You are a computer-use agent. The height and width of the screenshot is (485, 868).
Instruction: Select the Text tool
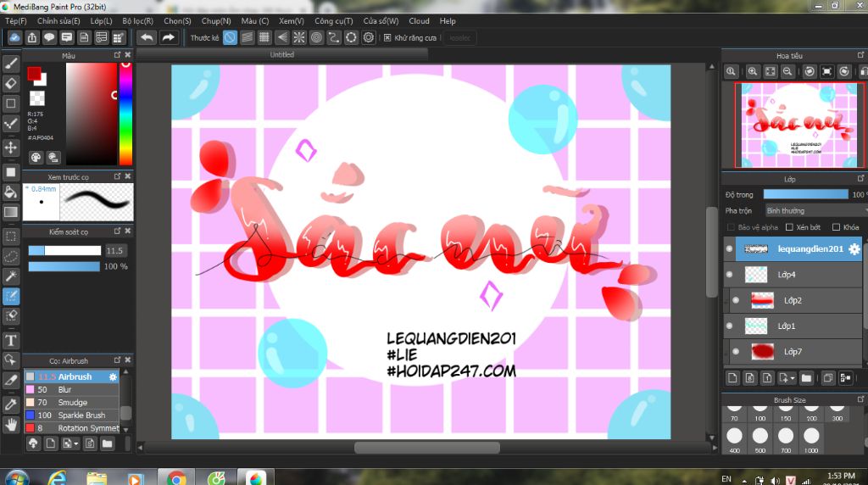click(x=10, y=341)
